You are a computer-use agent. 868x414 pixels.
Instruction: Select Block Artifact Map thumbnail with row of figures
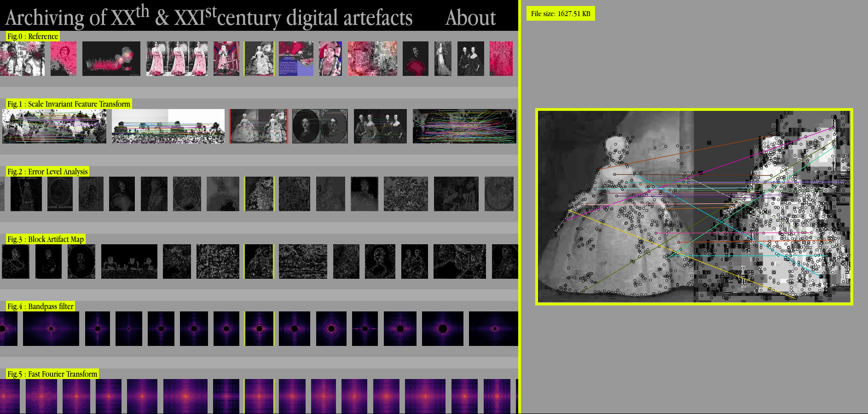click(129, 261)
